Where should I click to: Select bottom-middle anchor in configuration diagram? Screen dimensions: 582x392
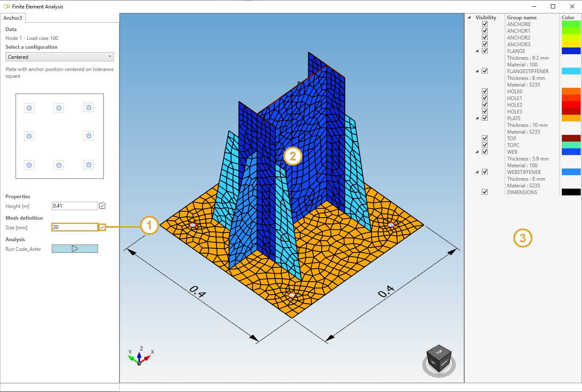coord(59,165)
